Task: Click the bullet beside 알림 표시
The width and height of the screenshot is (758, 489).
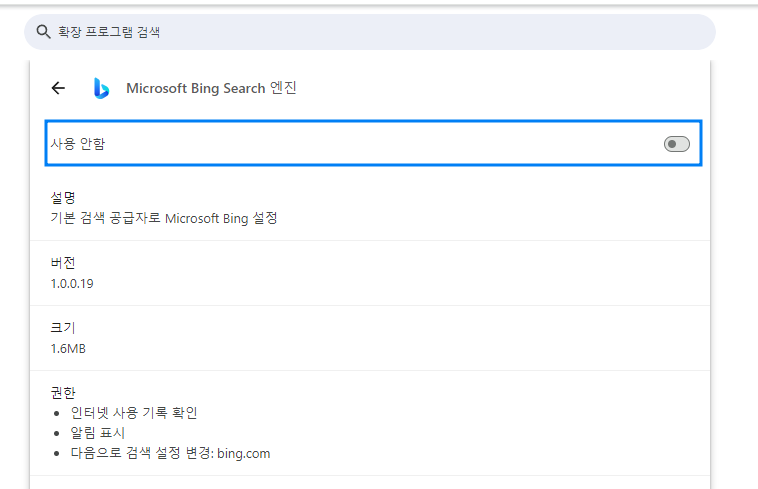Action: click(x=57, y=433)
